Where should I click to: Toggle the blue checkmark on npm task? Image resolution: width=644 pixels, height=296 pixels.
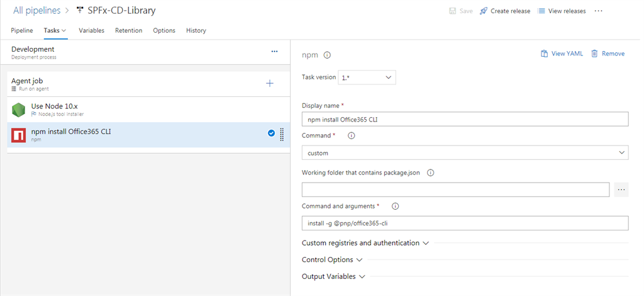click(x=271, y=133)
